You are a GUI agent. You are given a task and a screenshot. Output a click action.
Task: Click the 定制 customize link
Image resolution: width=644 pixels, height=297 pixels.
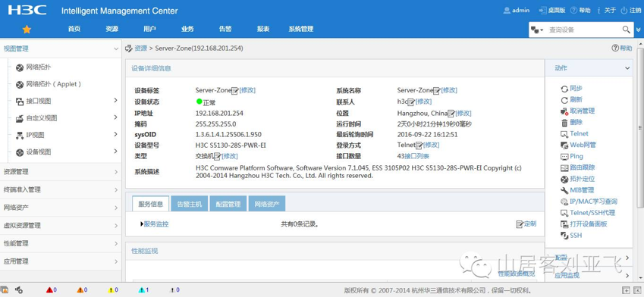coord(530,224)
